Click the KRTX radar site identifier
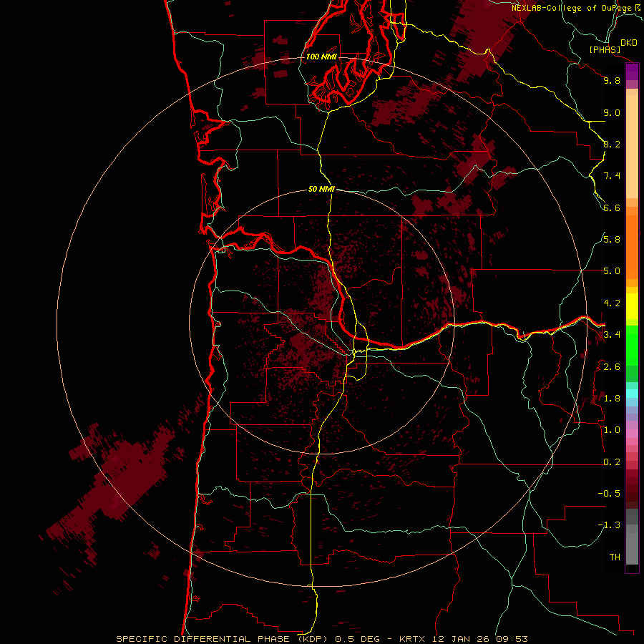The width and height of the screenshot is (644, 644). pos(413,639)
